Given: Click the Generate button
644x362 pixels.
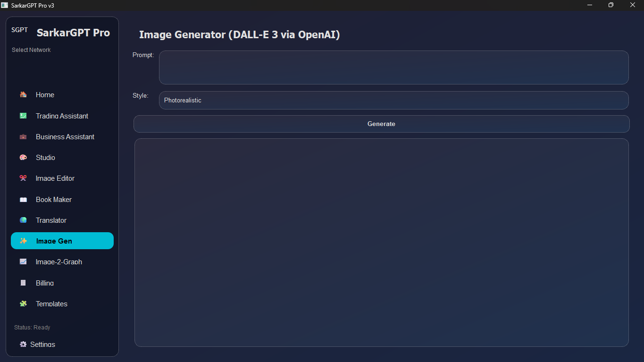Looking at the screenshot, I should tap(381, 124).
